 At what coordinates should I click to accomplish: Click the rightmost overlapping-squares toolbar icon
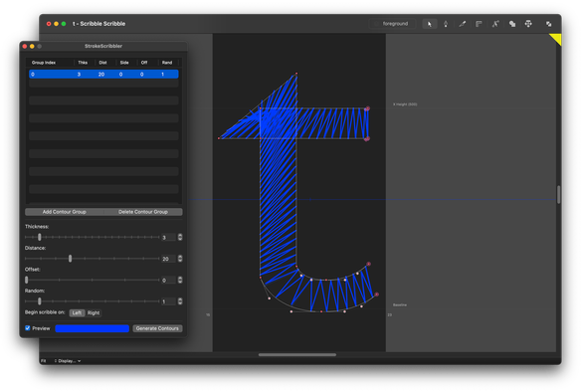(x=548, y=24)
